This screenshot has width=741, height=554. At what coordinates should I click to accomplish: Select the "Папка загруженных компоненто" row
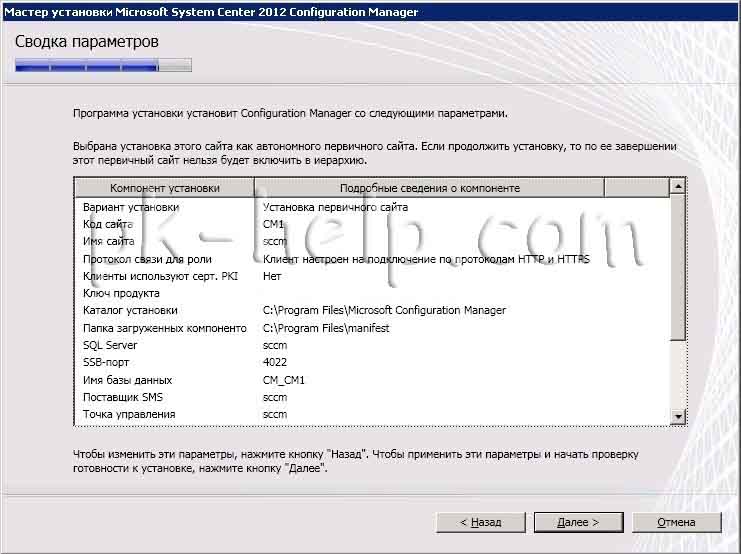coord(372,328)
